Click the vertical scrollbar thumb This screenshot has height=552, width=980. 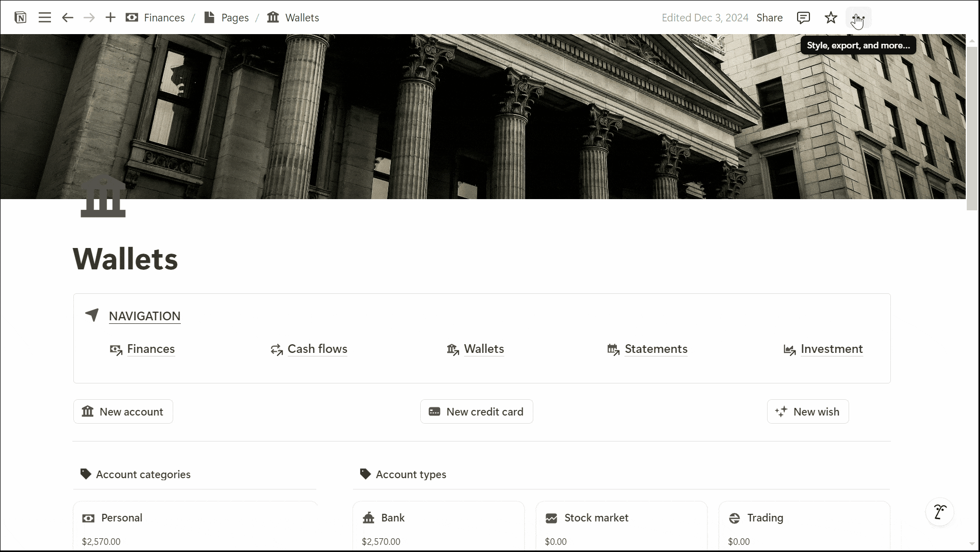coord(972,128)
